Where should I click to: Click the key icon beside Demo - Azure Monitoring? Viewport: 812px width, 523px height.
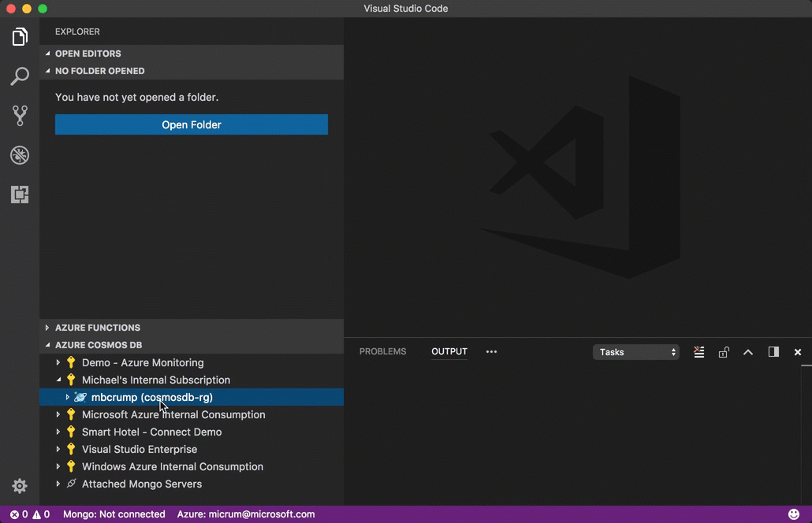click(71, 362)
